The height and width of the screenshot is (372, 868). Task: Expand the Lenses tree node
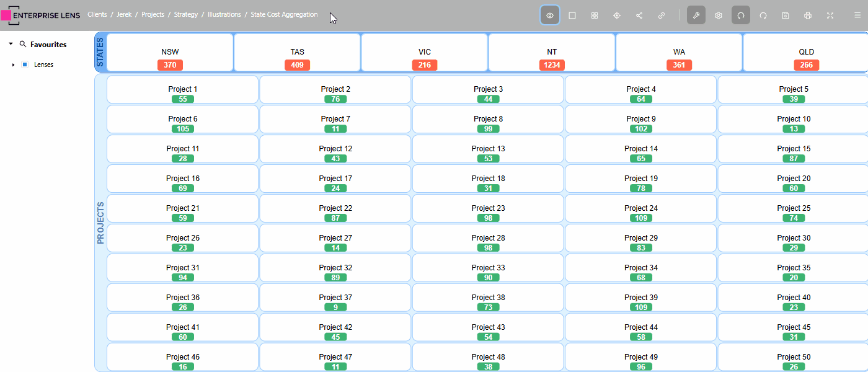[x=13, y=64]
